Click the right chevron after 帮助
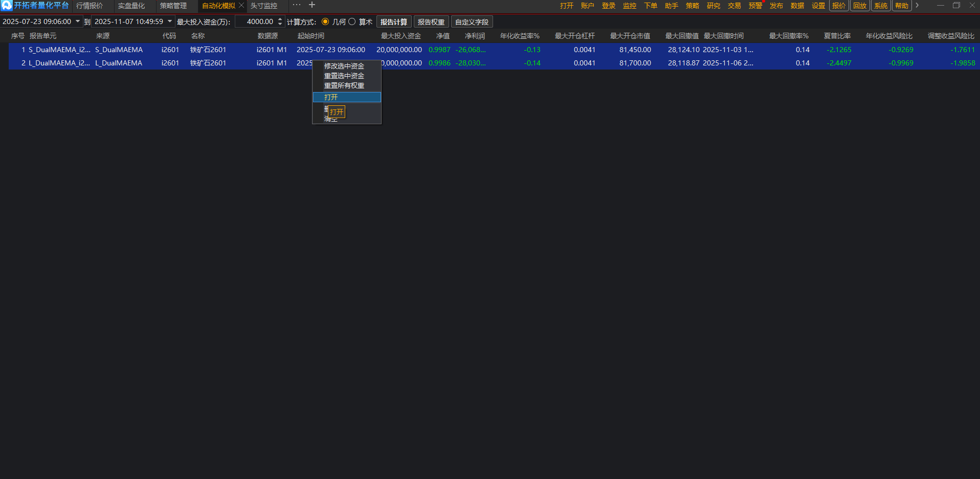The image size is (980, 479). click(917, 6)
